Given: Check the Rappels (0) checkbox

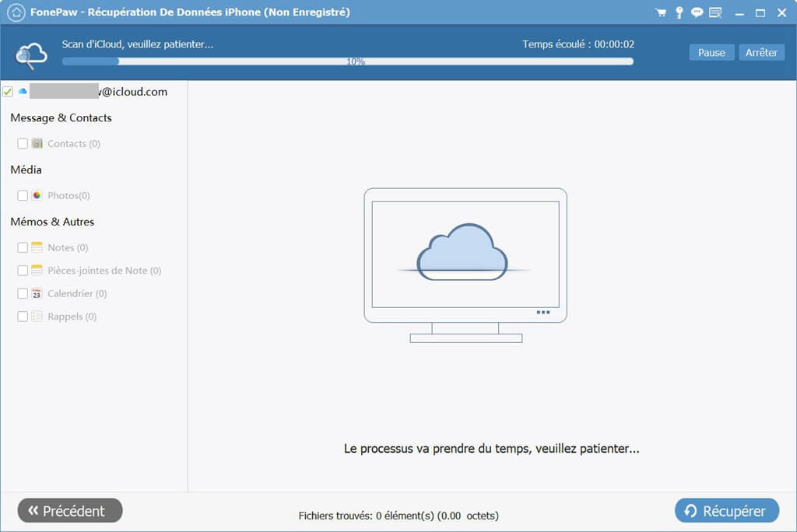Looking at the screenshot, I should [x=23, y=316].
